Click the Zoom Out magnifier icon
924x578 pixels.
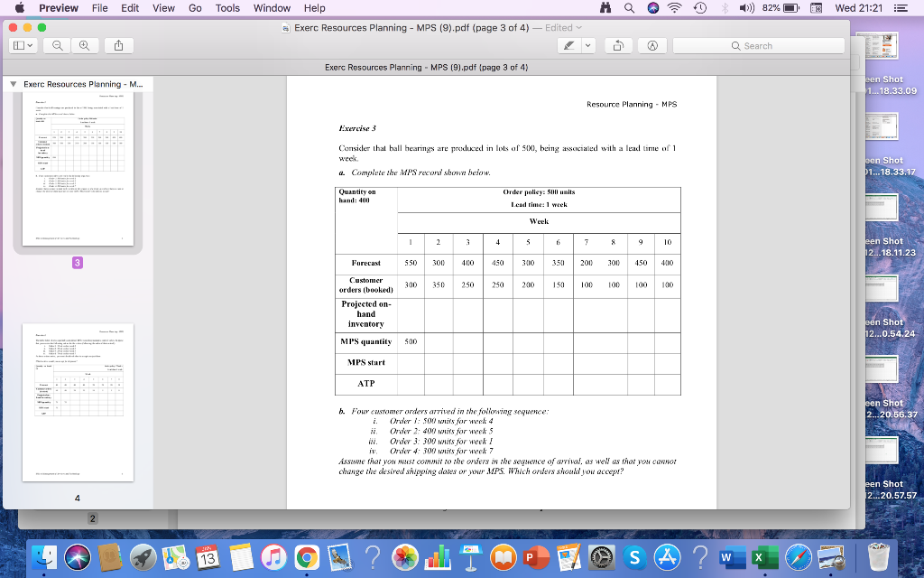coord(57,45)
